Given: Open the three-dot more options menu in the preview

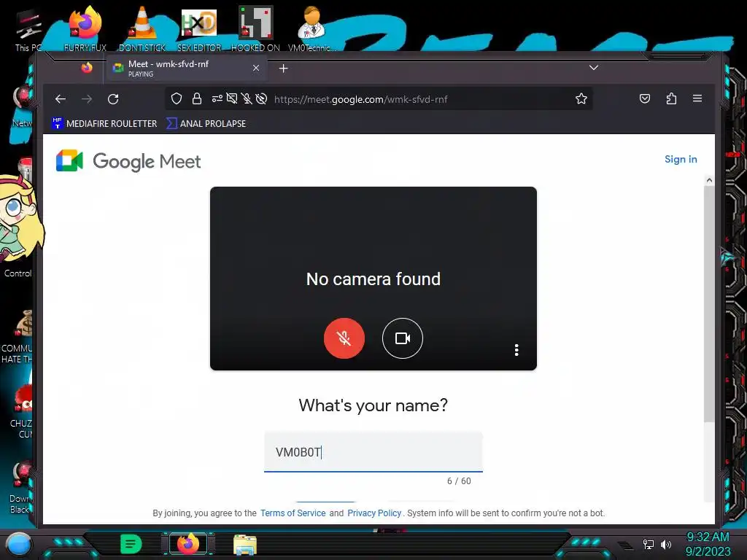Looking at the screenshot, I should 516,350.
